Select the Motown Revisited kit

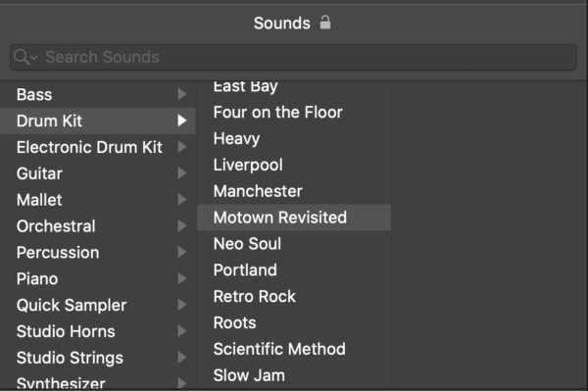pyautogui.click(x=294, y=218)
